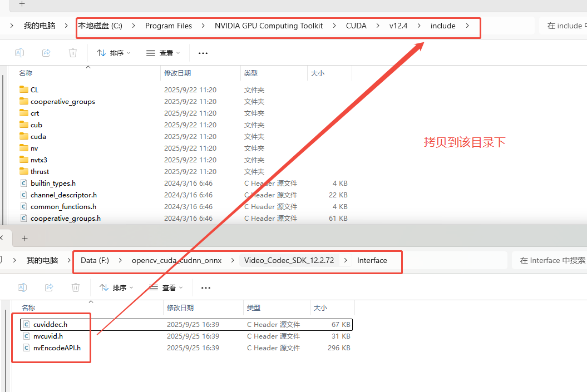Select the cooperative_groups folder icon
The width and height of the screenshot is (587, 392).
[24, 101]
